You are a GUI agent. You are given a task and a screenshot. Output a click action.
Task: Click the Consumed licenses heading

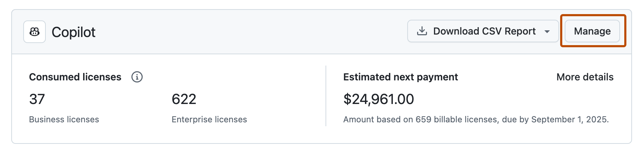[75, 77]
